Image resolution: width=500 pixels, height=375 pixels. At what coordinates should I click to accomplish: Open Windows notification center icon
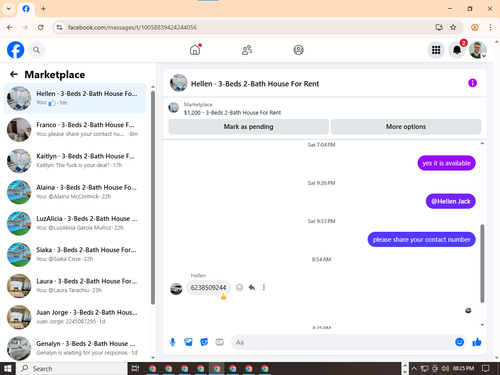click(x=486, y=368)
